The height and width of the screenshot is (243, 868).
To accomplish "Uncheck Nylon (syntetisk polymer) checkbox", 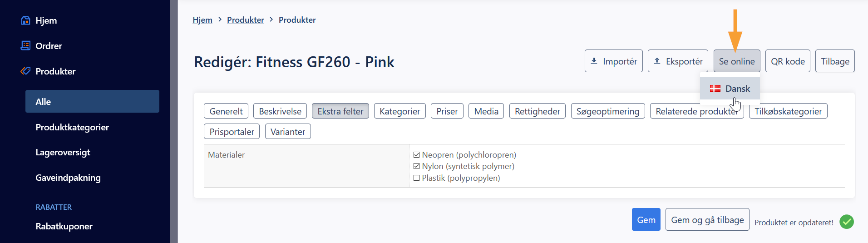I will [x=416, y=166].
